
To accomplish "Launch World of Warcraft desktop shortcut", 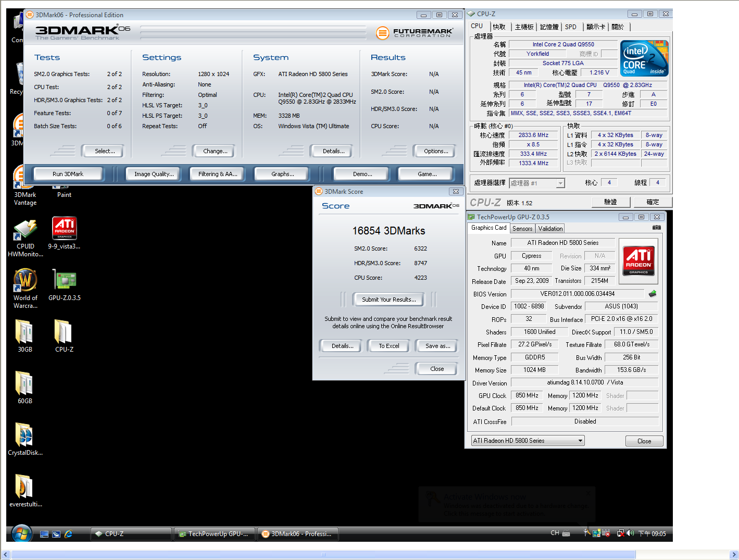I will point(25,289).
